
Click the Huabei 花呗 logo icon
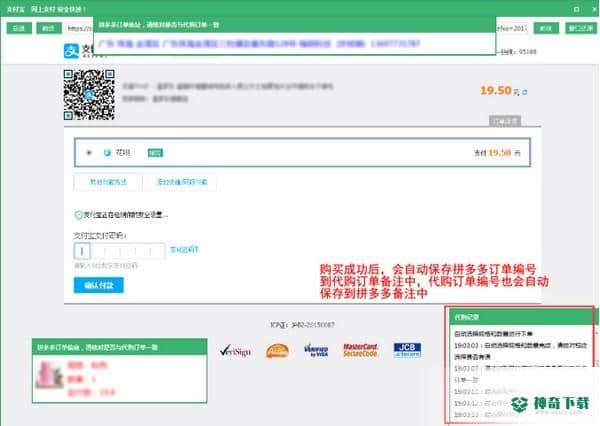click(108, 153)
